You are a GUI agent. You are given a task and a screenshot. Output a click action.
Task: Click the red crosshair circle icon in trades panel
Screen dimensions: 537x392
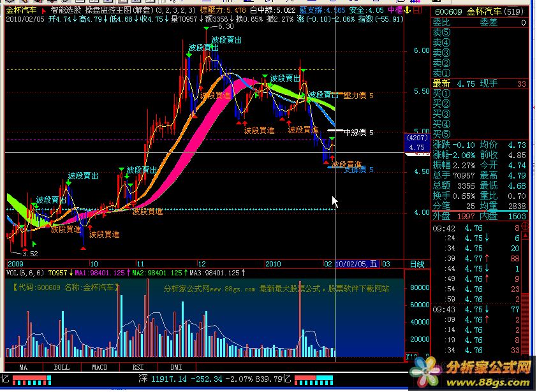click(x=524, y=226)
